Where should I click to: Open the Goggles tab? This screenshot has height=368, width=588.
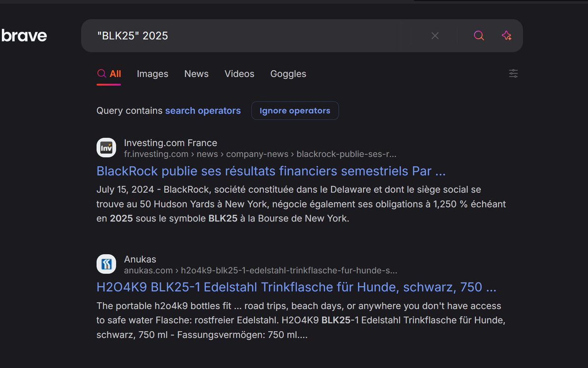click(x=288, y=74)
